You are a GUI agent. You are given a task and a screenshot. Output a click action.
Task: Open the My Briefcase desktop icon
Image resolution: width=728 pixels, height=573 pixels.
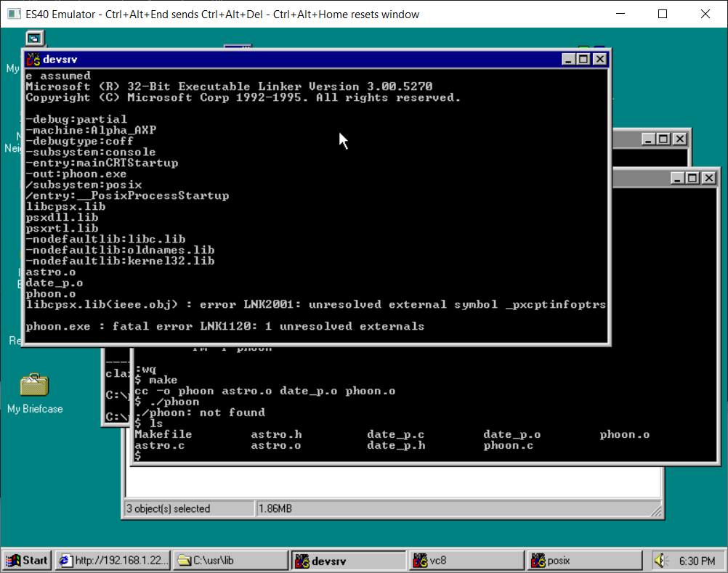pyautogui.click(x=34, y=393)
